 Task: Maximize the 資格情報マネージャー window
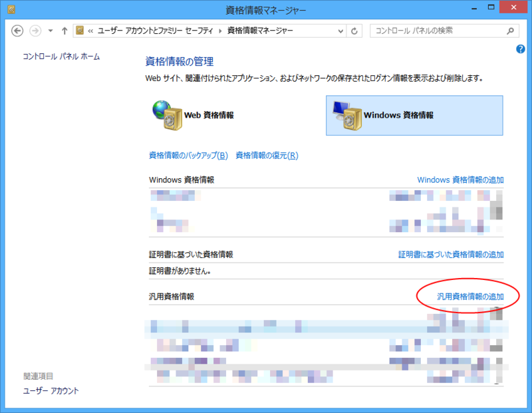pyautogui.click(x=491, y=7)
